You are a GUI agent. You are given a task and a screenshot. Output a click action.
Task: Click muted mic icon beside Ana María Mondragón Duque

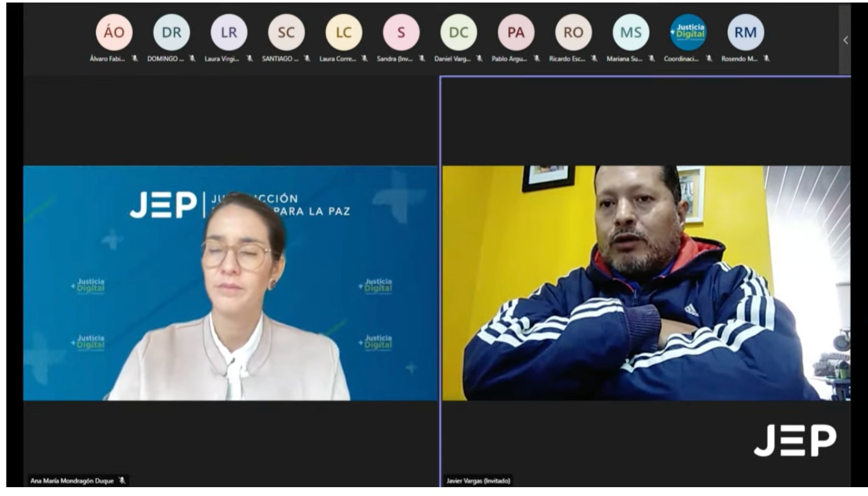coord(122,481)
